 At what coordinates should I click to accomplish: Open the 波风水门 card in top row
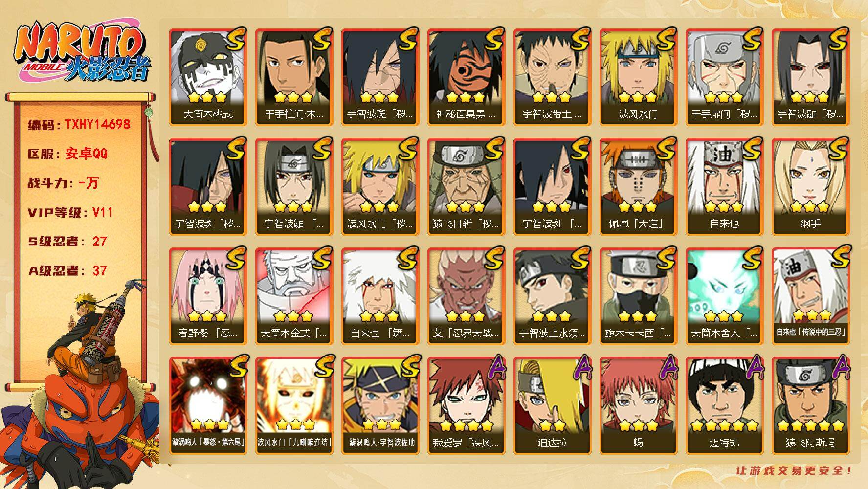pos(638,77)
